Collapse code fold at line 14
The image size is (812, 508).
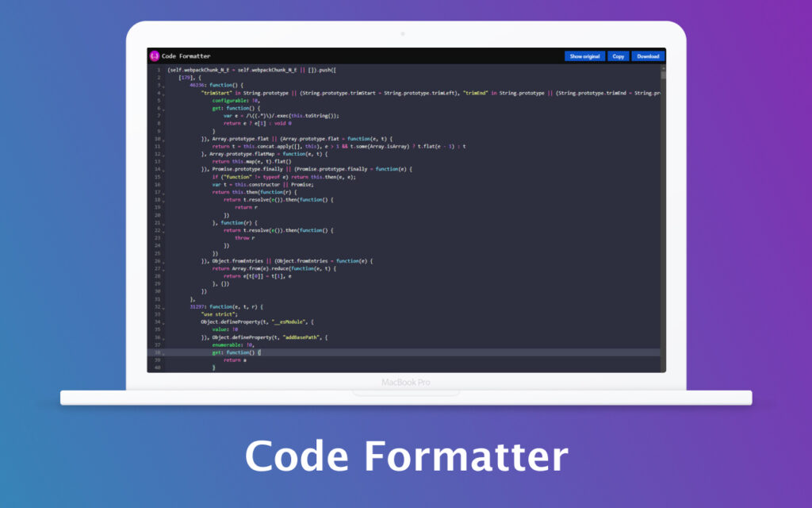click(163, 170)
